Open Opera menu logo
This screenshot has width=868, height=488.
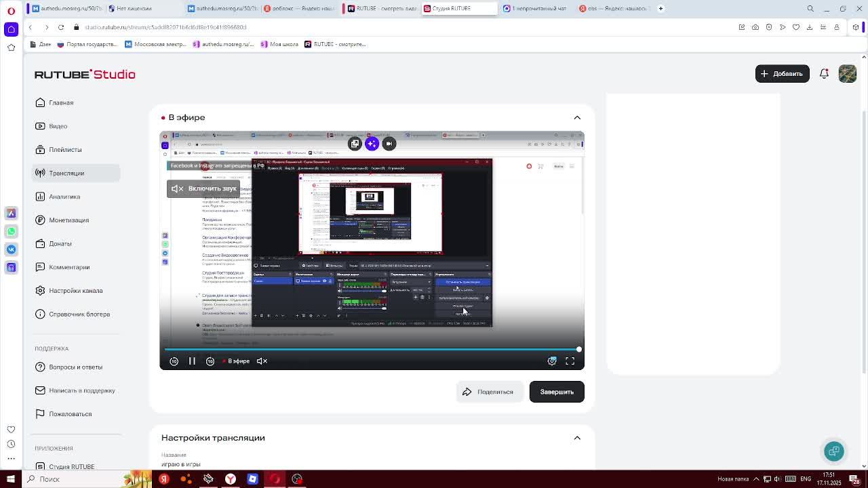(x=11, y=10)
